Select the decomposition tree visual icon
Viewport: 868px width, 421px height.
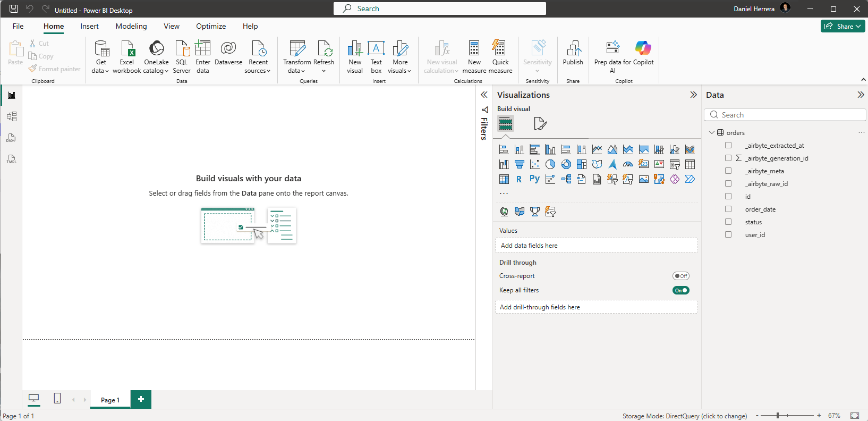[566, 179]
